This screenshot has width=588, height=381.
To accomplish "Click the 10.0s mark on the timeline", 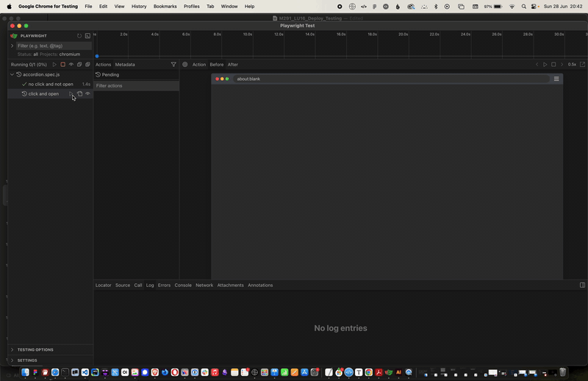I will pyautogui.click(x=248, y=34).
